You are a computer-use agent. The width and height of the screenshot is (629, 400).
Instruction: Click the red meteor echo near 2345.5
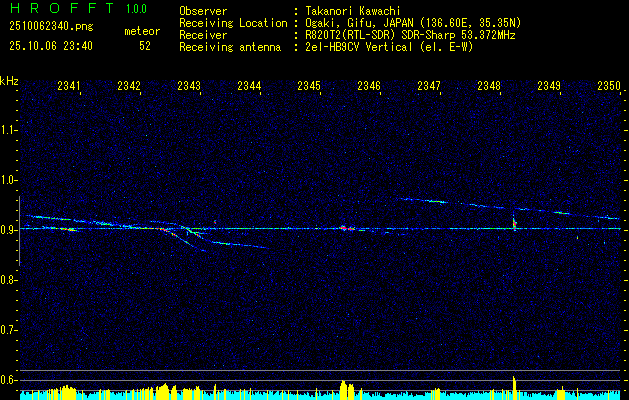coord(347,228)
